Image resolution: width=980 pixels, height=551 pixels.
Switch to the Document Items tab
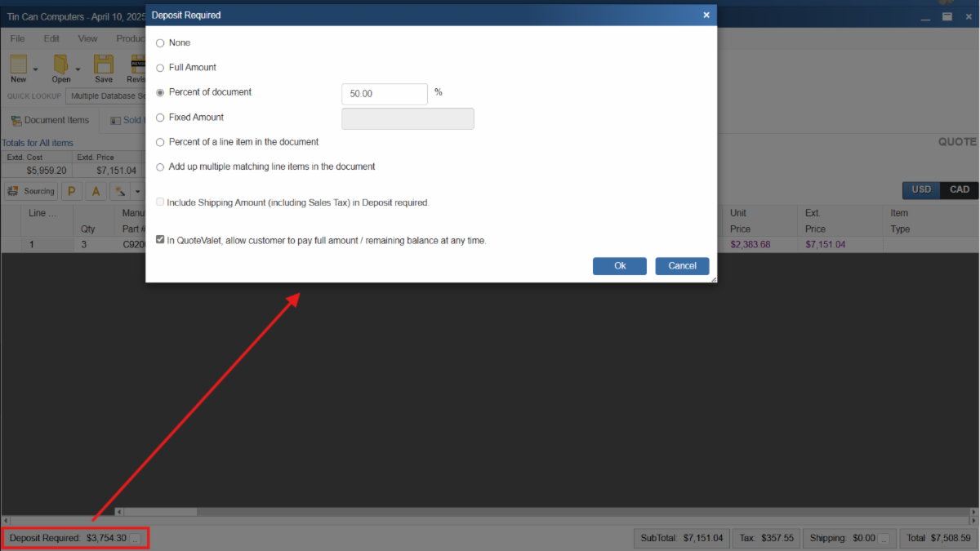click(50, 120)
